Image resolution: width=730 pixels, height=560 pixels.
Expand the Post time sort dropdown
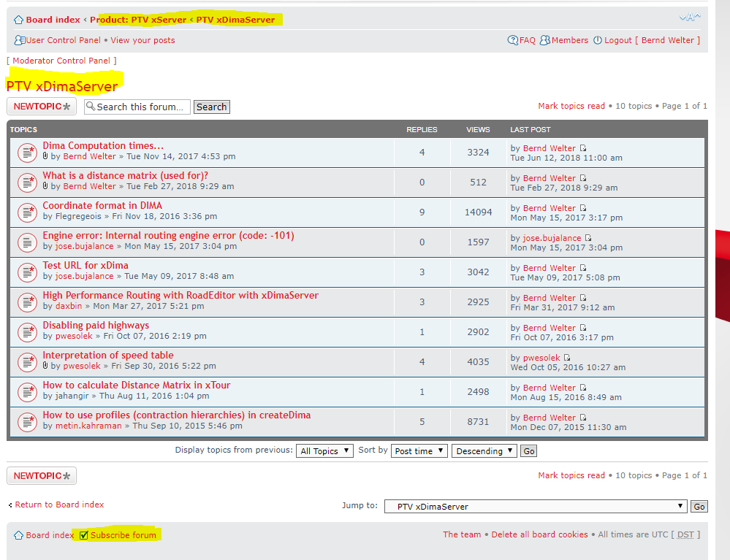(x=419, y=451)
